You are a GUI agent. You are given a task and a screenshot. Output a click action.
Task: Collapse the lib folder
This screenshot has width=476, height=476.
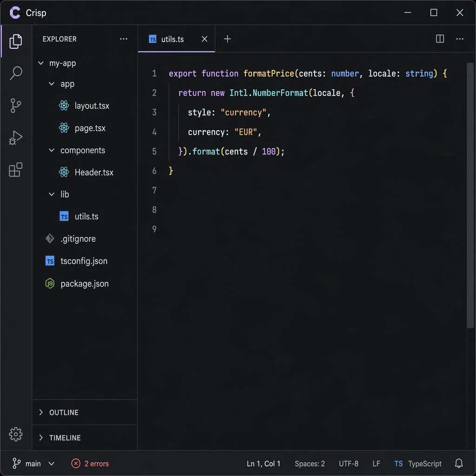tap(52, 194)
